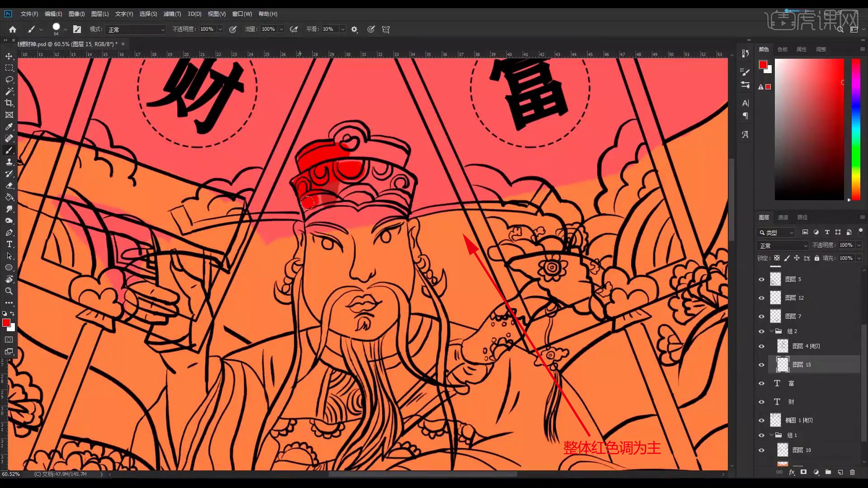
Task: Open 文件(F) menu
Action: (x=29, y=14)
